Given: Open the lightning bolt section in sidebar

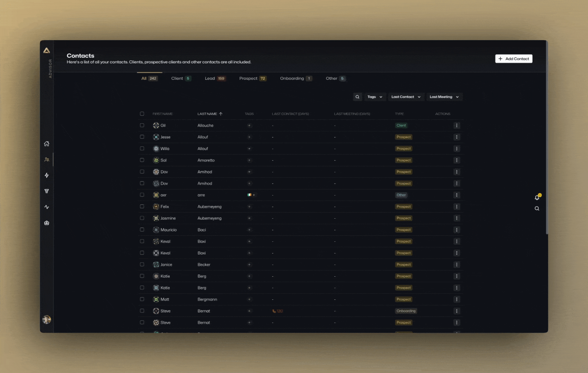Looking at the screenshot, I should pos(47,175).
